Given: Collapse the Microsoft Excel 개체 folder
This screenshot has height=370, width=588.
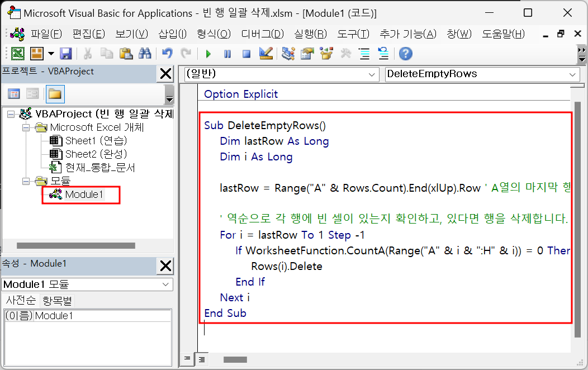Looking at the screenshot, I should click(x=26, y=127).
